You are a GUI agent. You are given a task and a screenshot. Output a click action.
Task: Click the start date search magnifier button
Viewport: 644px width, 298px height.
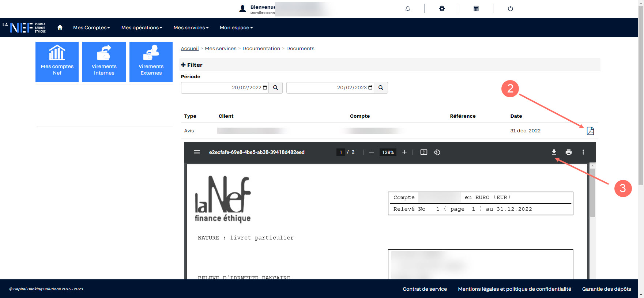(276, 88)
